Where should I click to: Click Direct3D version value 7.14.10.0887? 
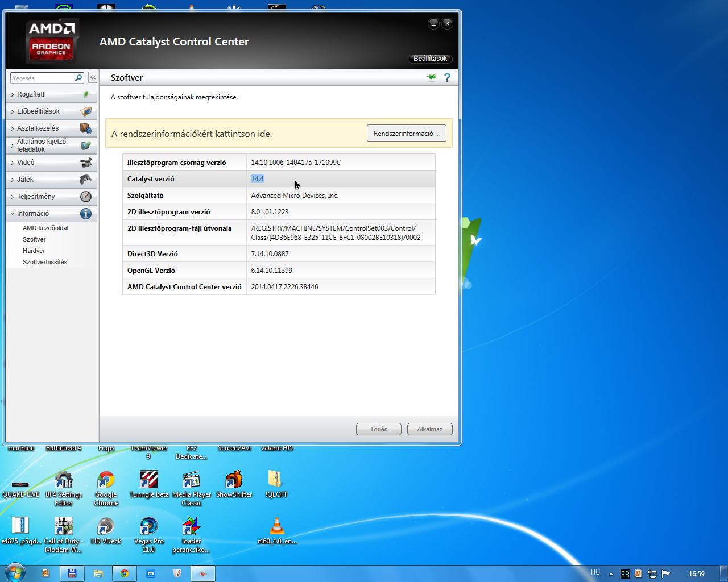tap(270, 254)
